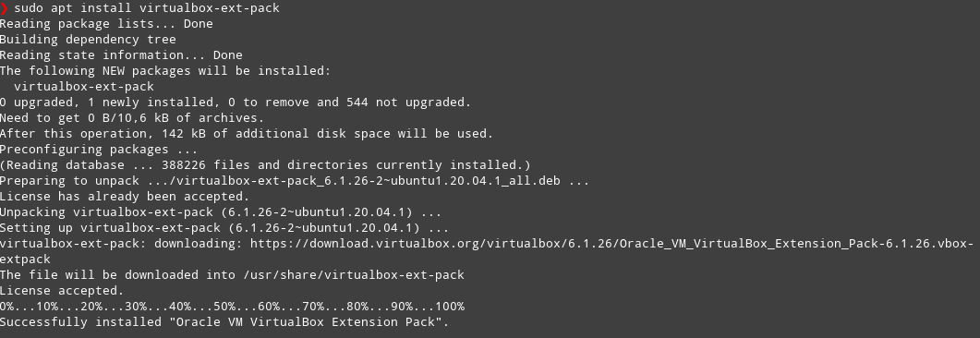
Task: Click the 'Reading package lists... Done' line
Action: click(106, 24)
